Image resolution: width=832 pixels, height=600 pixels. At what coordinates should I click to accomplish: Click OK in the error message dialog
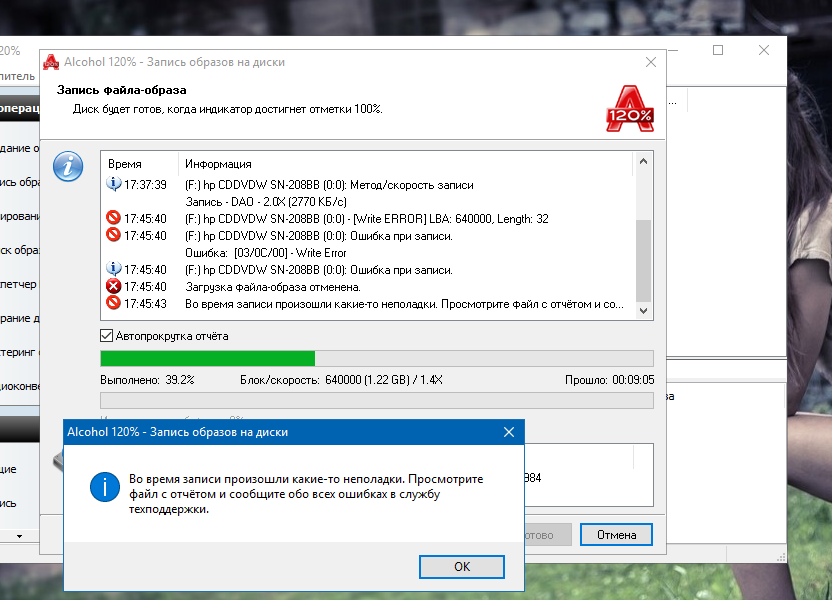click(462, 567)
